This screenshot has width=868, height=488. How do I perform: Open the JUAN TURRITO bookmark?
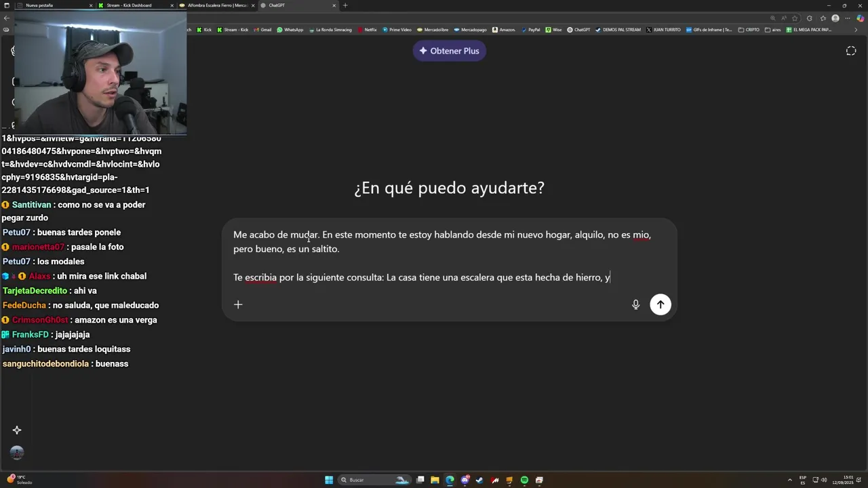click(663, 30)
